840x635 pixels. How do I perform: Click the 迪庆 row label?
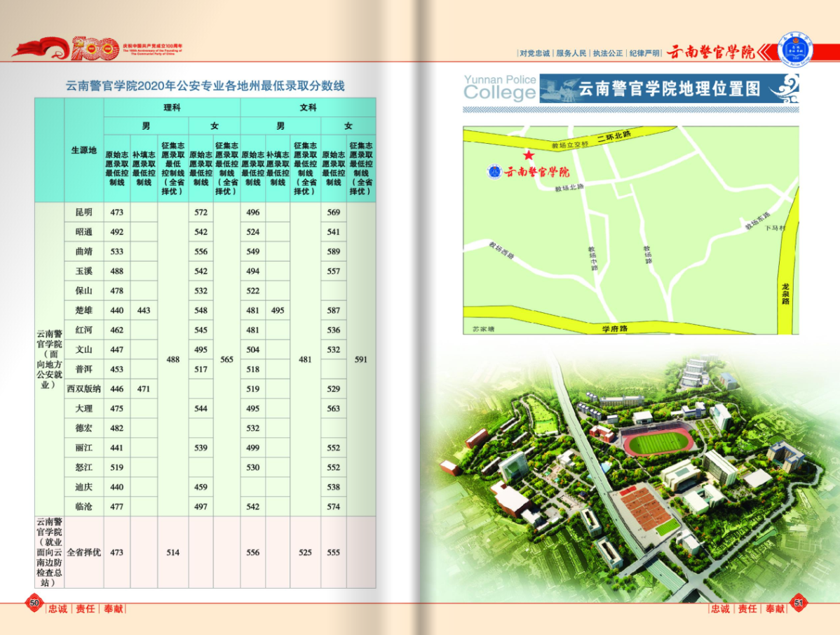84,487
